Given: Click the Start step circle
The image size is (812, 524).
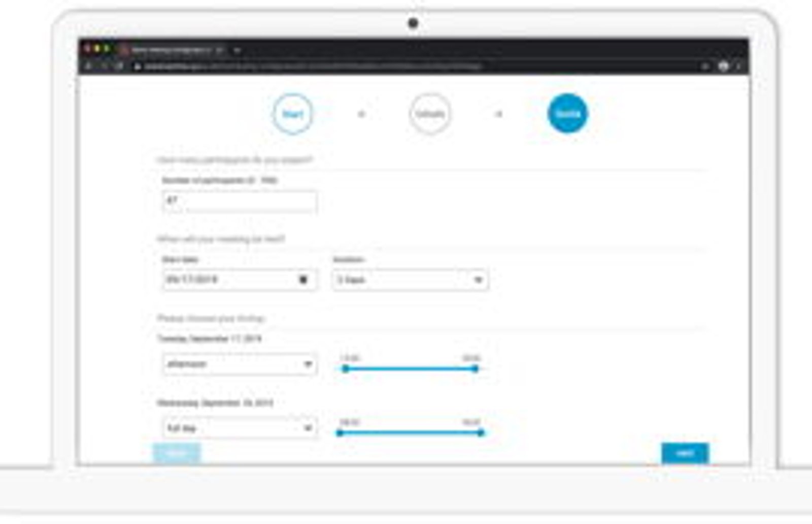Looking at the screenshot, I should click(x=292, y=114).
